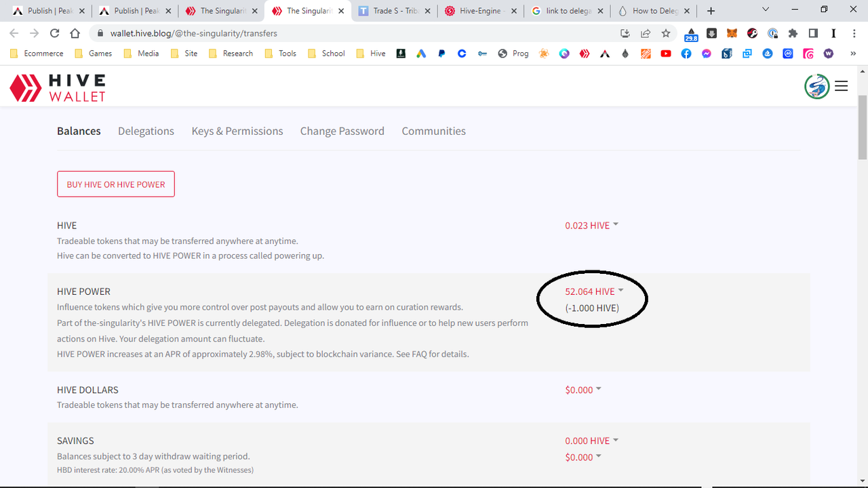Close the first Publish | Peak tab
868x488 pixels.
point(82,11)
